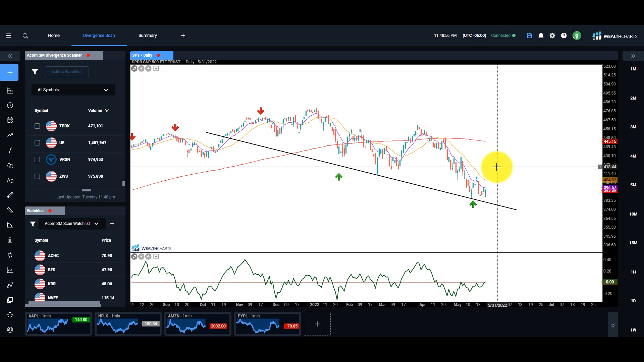Open the Acorn SM Scan Watchlist dropdown
This screenshot has width=644, height=362.
coord(72,224)
